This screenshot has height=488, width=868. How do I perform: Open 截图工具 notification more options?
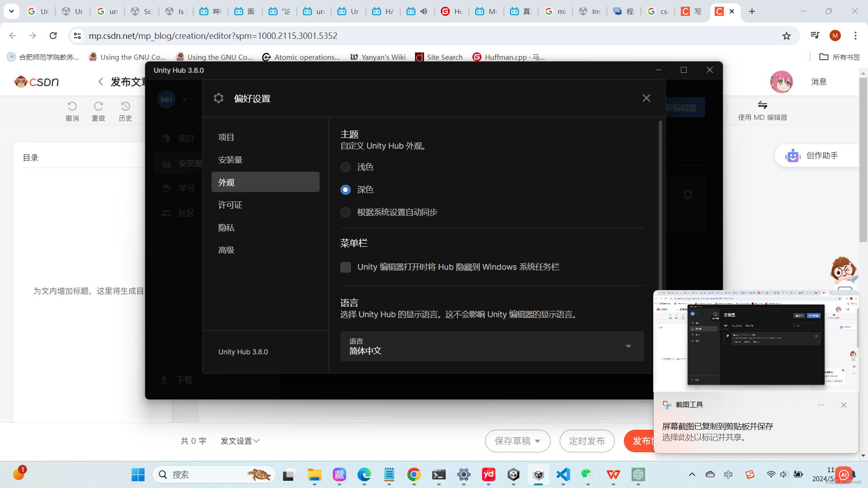click(x=821, y=405)
